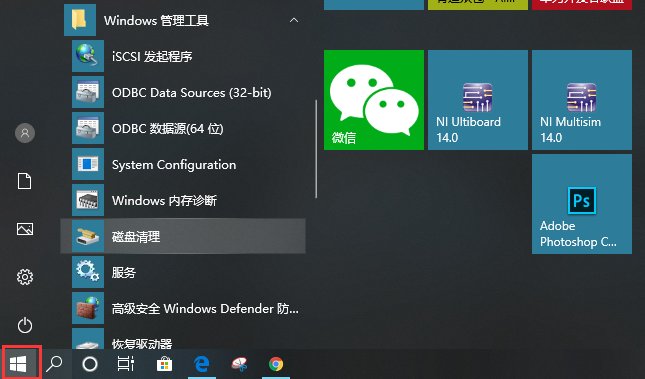Click the System Configuration label
Image resolution: width=645 pixels, height=379 pixels.
[x=174, y=165]
